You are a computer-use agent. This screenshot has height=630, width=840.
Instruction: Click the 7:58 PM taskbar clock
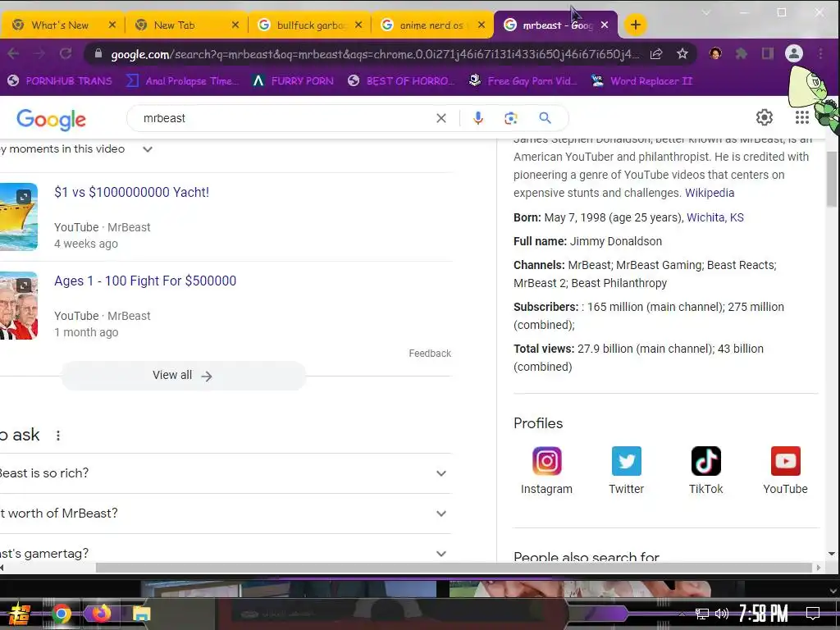763,614
